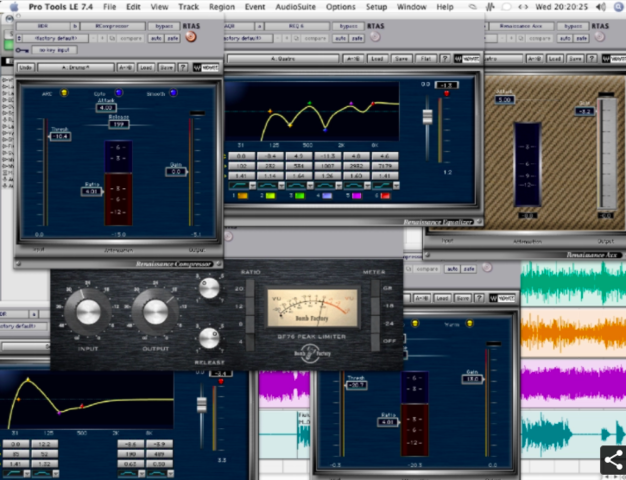Open the Setup menu
This screenshot has height=480, width=626.
pyautogui.click(x=376, y=7)
